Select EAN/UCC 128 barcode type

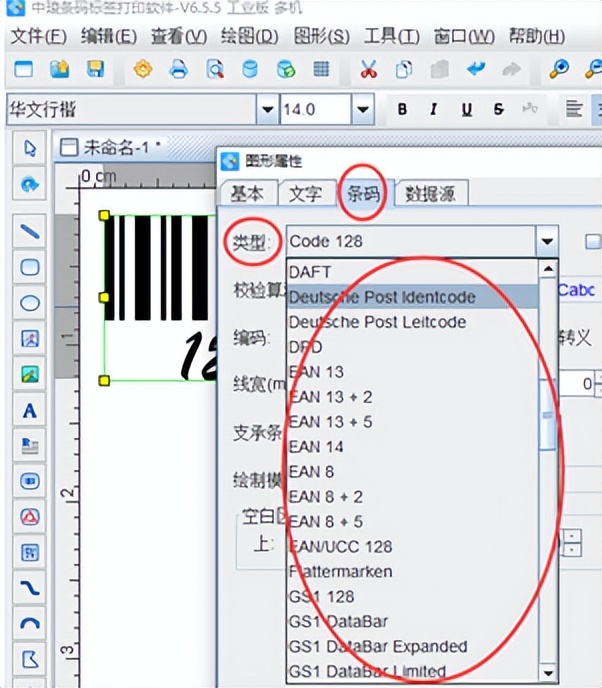click(x=412, y=547)
